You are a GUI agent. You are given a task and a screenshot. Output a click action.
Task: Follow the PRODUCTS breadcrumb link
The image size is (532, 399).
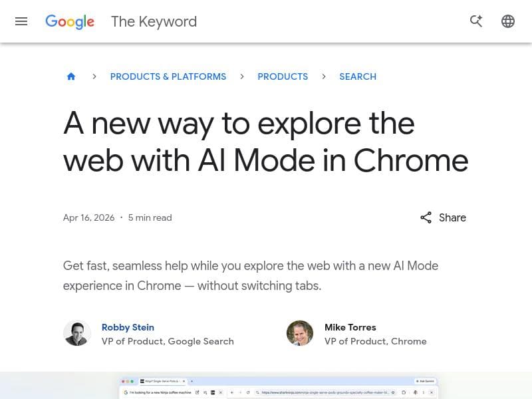pyautogui.click(x=283, y=76)
